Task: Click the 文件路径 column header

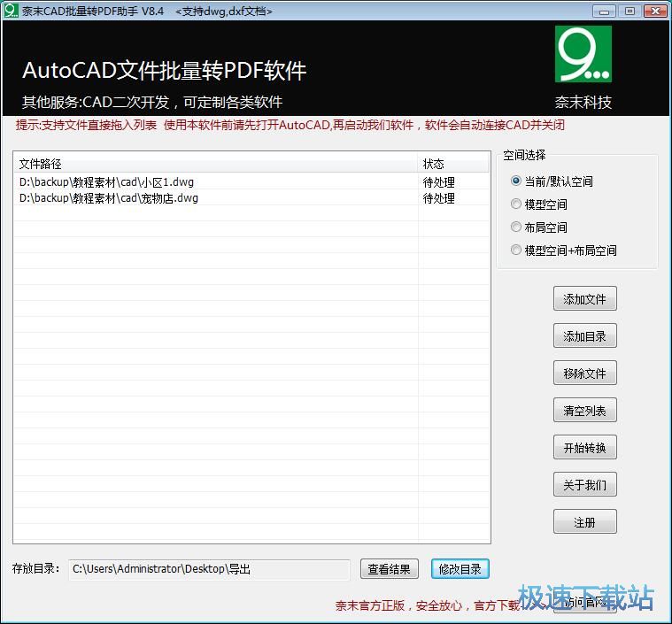Action: tap(216, 163)
